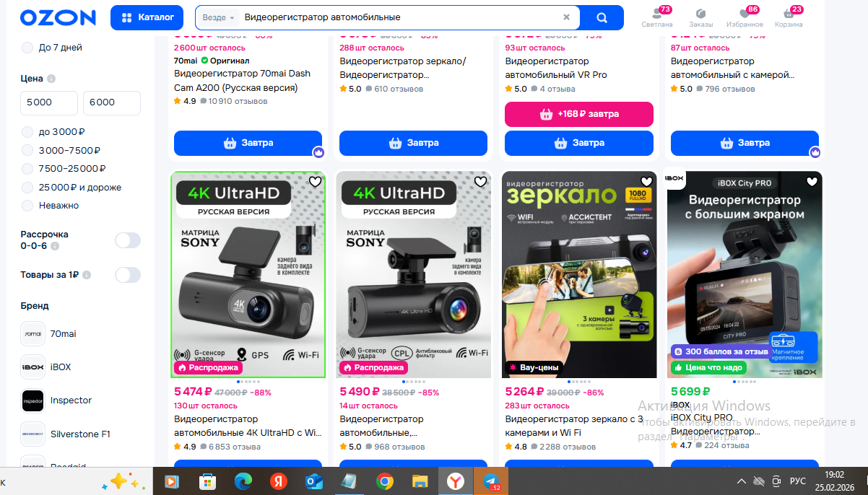Viewport: 868px width, 495px height.
Task: Open the зеркало 1080 dashcam image
Action: (x=579, y=274)
